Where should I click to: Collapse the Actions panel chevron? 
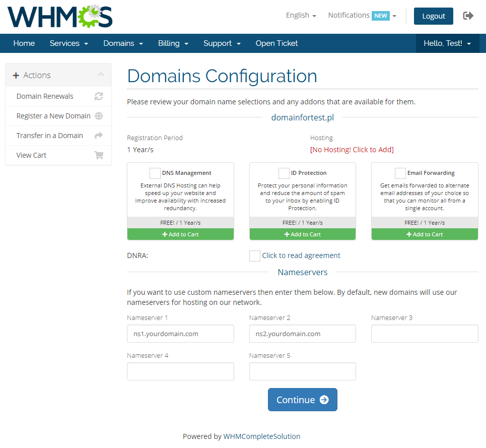tap(100, 75)
